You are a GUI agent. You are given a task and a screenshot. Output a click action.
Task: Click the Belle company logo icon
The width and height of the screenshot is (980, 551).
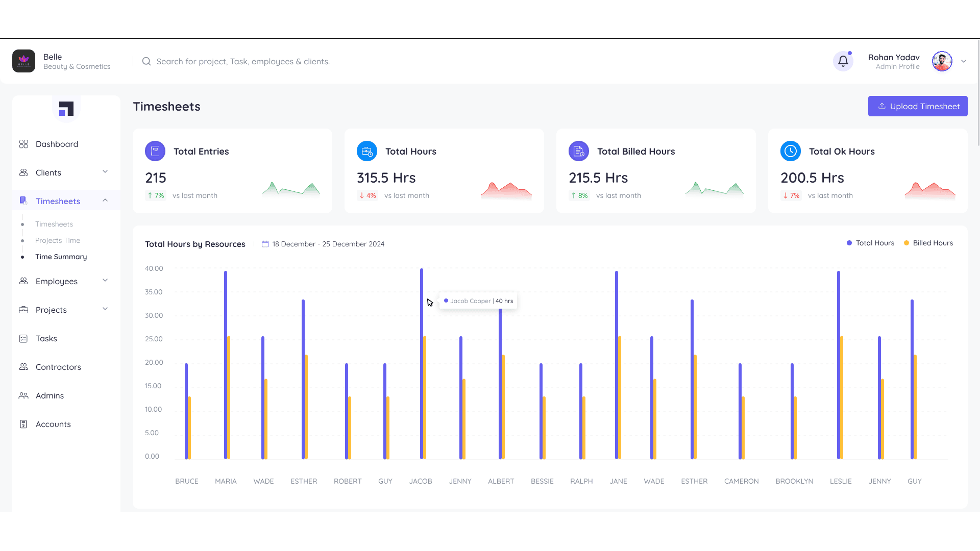23,61
